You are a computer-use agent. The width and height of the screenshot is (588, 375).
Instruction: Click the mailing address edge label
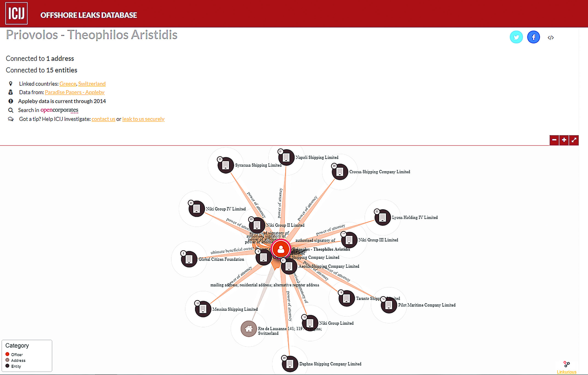coord(265,285)
